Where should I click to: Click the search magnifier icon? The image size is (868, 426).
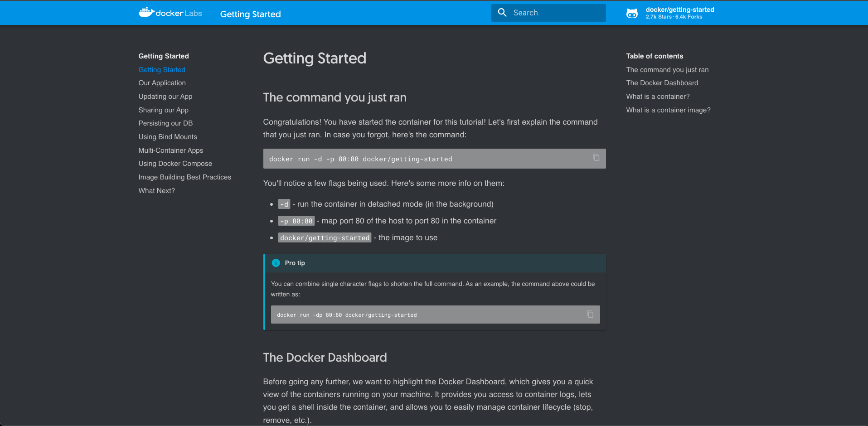[x=502, y=13]
